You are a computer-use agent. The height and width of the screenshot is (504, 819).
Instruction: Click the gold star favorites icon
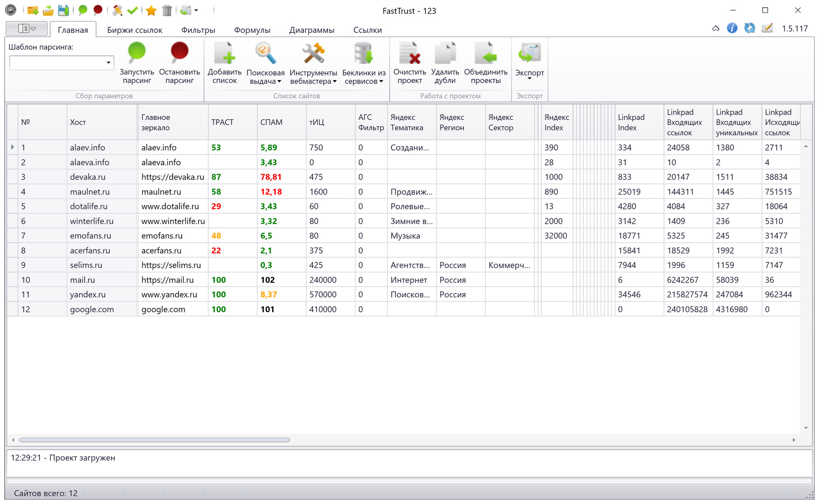pyautogui.click(x=151, y=10)
